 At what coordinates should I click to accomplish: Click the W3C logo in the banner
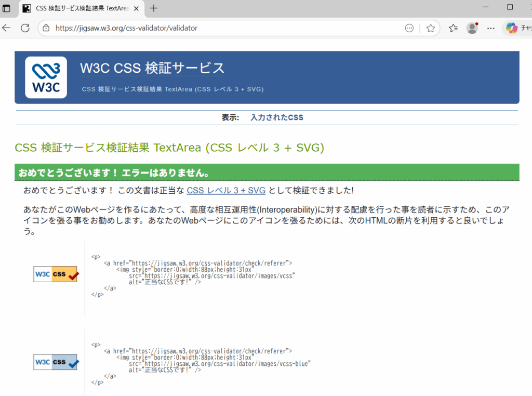pos(46,77)
